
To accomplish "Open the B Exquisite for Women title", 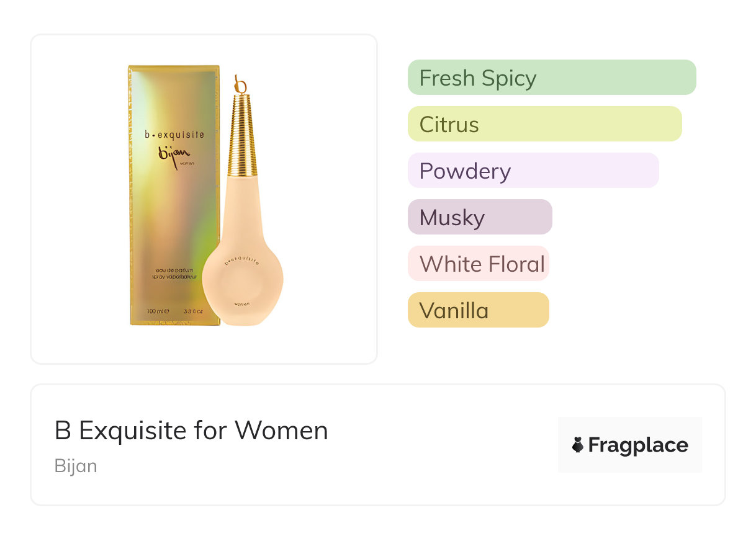I will 191,431.
